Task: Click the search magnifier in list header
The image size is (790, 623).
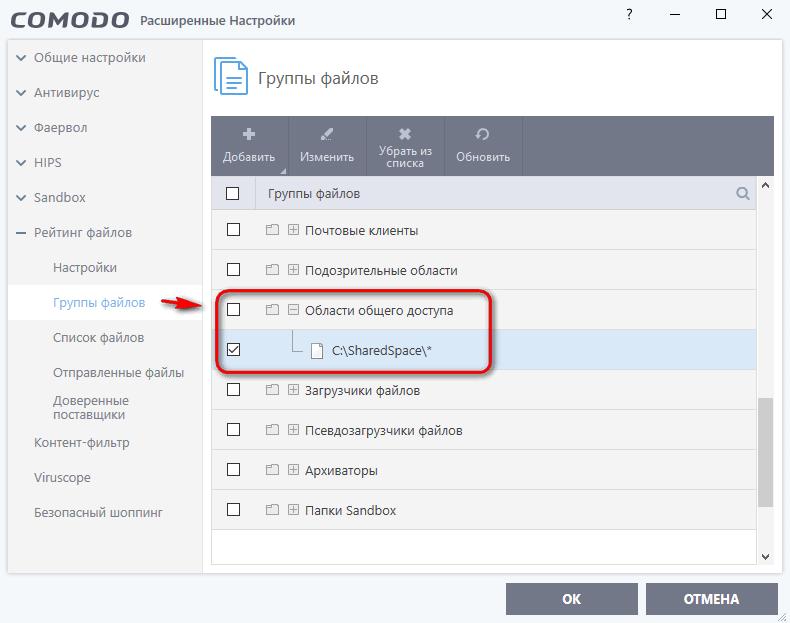Action: 743,194
